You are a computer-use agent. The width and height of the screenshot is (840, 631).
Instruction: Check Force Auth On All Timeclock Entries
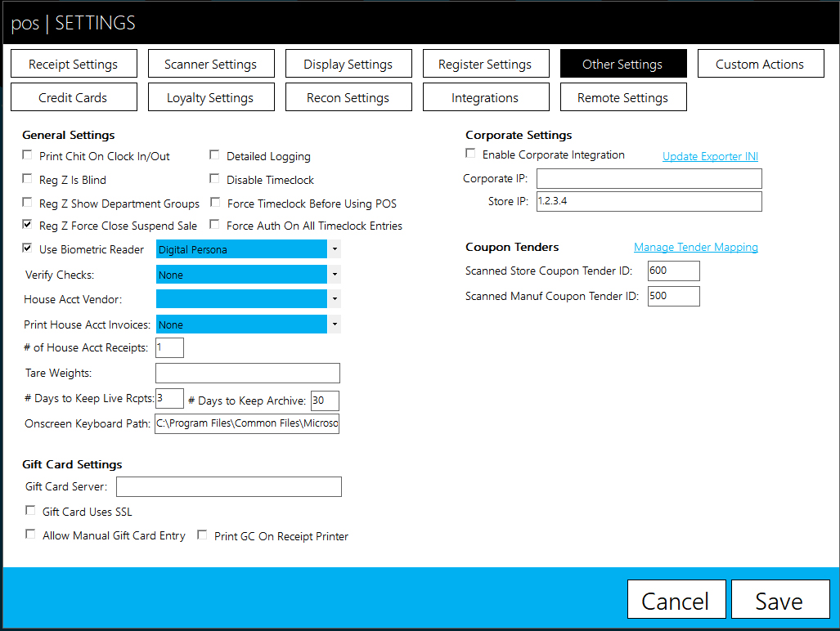(214, 225)
